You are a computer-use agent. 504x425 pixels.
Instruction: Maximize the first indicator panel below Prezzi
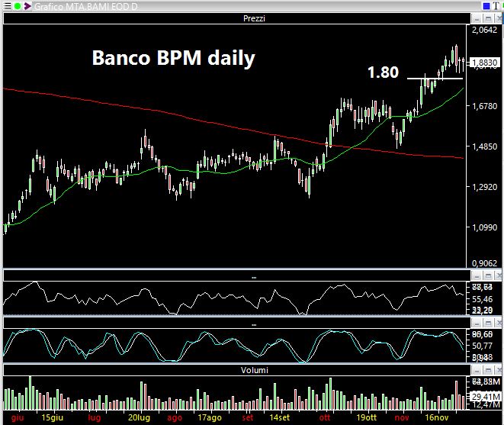[x=488, y=275]
